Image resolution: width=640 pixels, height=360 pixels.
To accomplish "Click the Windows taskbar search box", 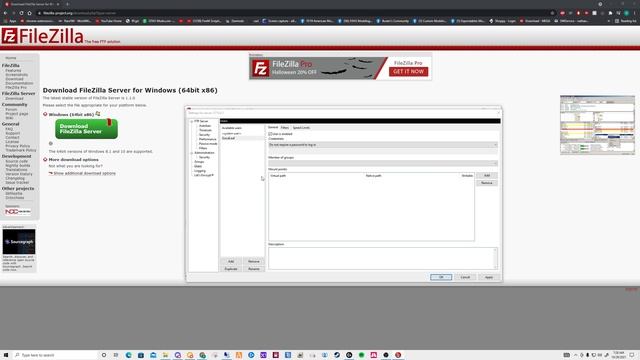I will click(x=55, y=355).
